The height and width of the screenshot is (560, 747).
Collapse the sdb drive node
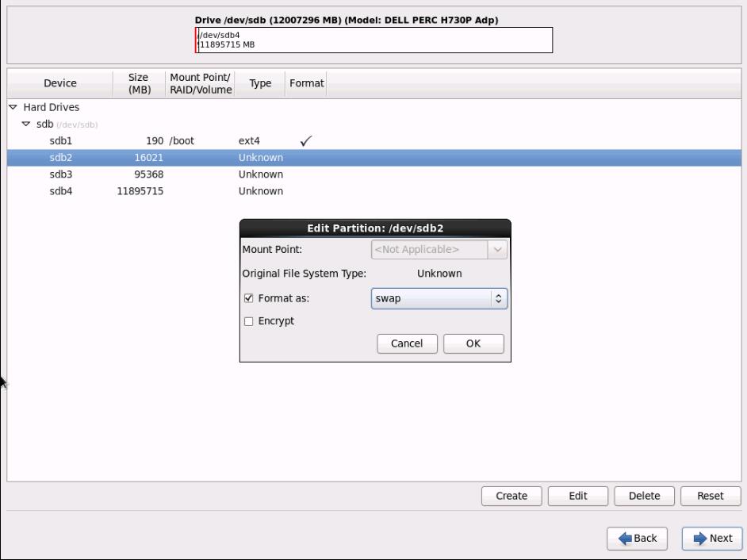(x=26, y=125)
